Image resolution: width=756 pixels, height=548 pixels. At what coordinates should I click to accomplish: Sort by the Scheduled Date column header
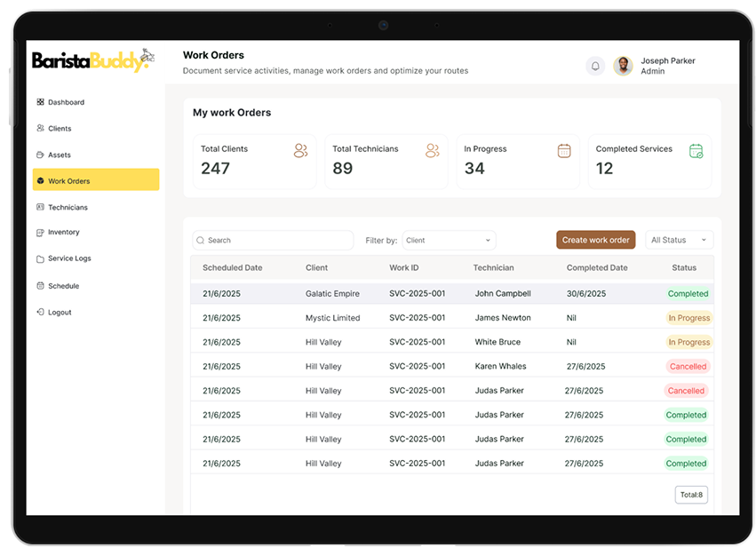(x=232, y=267)
